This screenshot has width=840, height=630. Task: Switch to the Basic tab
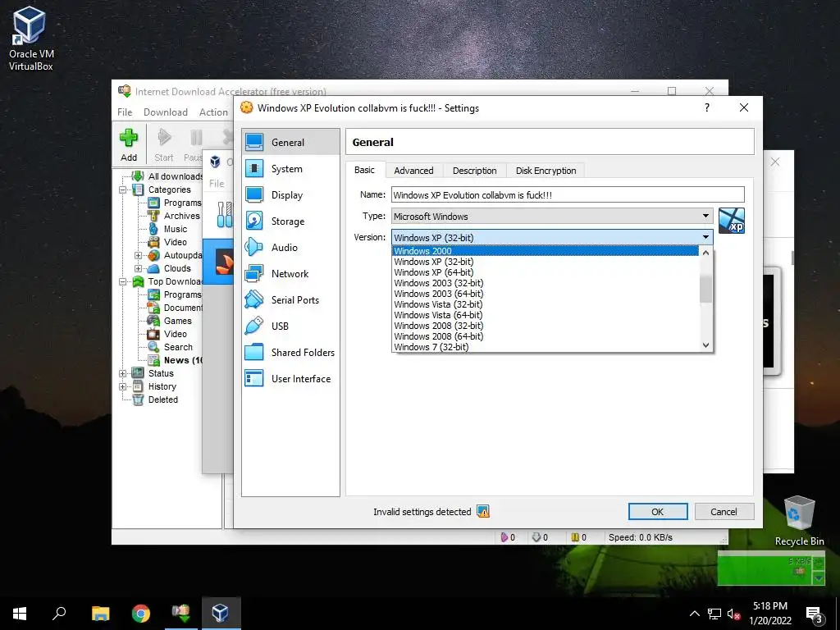point(364,170)
